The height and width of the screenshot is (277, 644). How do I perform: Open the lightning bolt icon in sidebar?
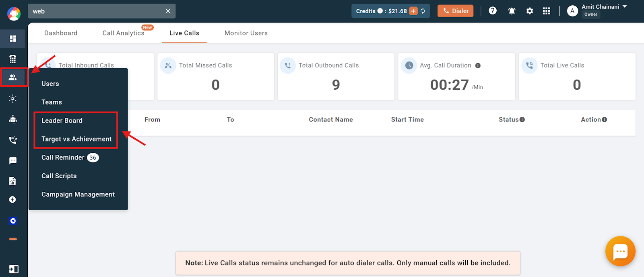(13, 200)
